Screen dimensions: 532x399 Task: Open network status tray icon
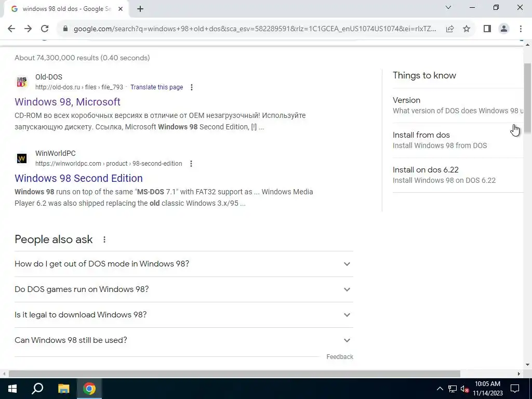tap(453, 389)
